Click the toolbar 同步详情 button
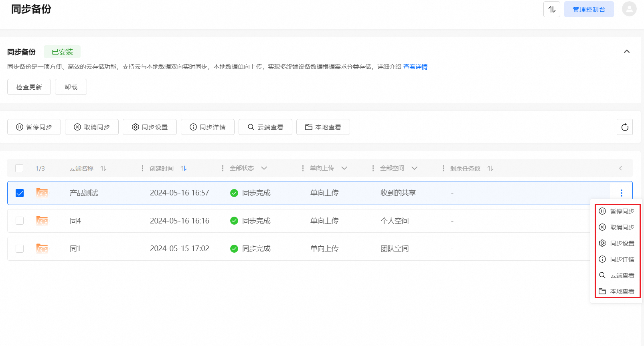The image size is (644, 346). click(208, 127)
